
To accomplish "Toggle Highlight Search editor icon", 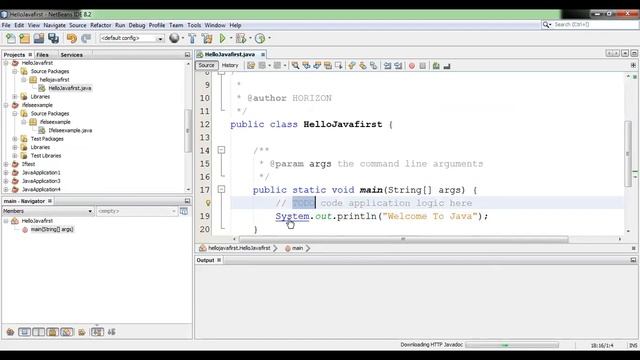I will (x=327, y=66).
